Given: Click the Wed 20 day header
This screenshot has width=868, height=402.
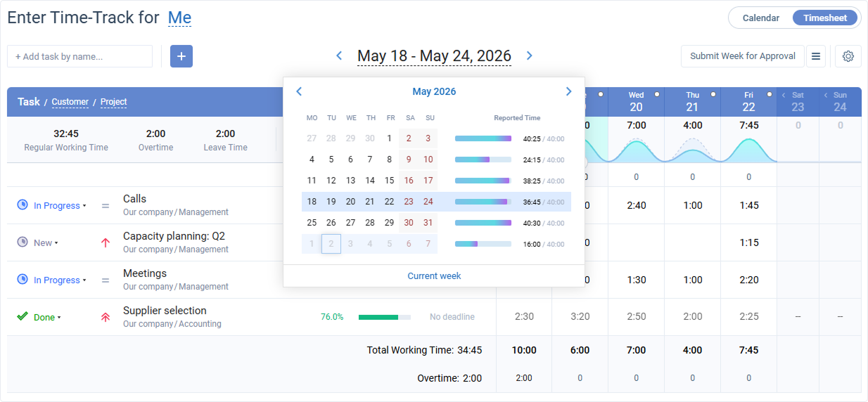Looking at the screenshot, I should click(636, 102).
